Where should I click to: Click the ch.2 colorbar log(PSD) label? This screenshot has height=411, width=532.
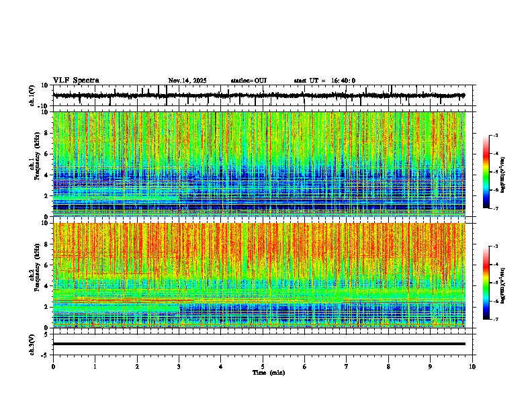(503, 285)
